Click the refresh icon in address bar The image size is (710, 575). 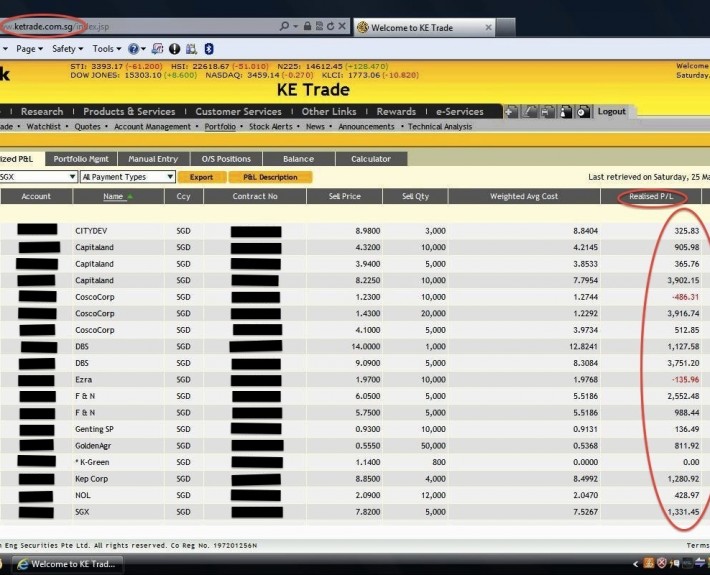(331, 27)
